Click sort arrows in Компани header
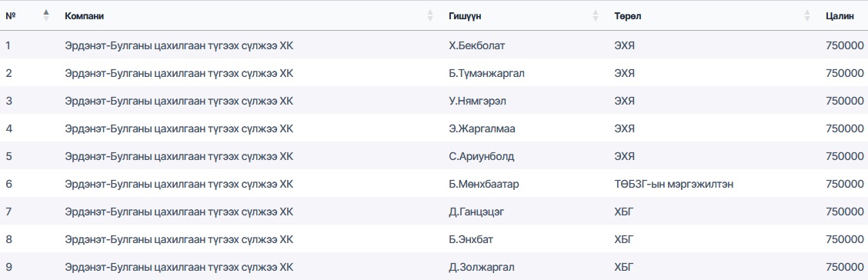Viewport: 868px width, 280px height. [430, 16]
